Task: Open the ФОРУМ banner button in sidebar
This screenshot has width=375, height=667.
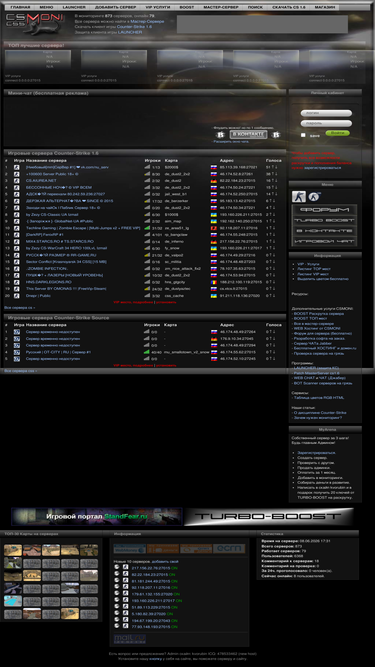Action: 324,210
